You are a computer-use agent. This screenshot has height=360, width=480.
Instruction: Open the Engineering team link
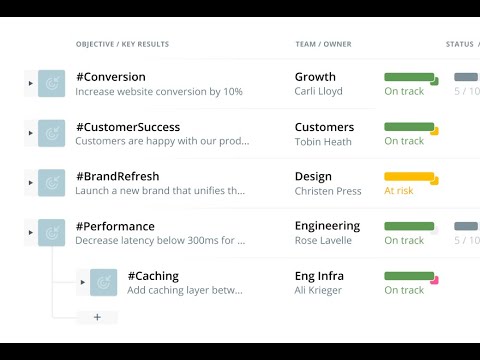tap(327, 226)
